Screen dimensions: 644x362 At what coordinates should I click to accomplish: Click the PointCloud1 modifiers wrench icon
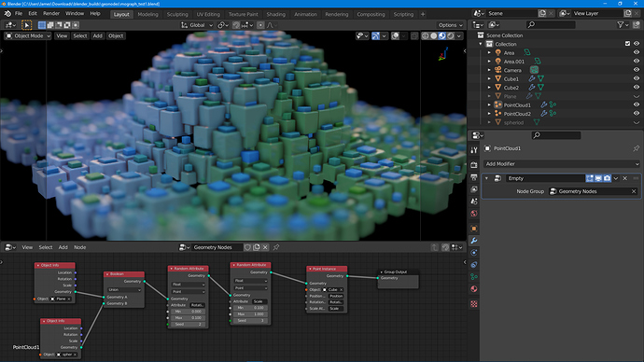tap(544, 104)
